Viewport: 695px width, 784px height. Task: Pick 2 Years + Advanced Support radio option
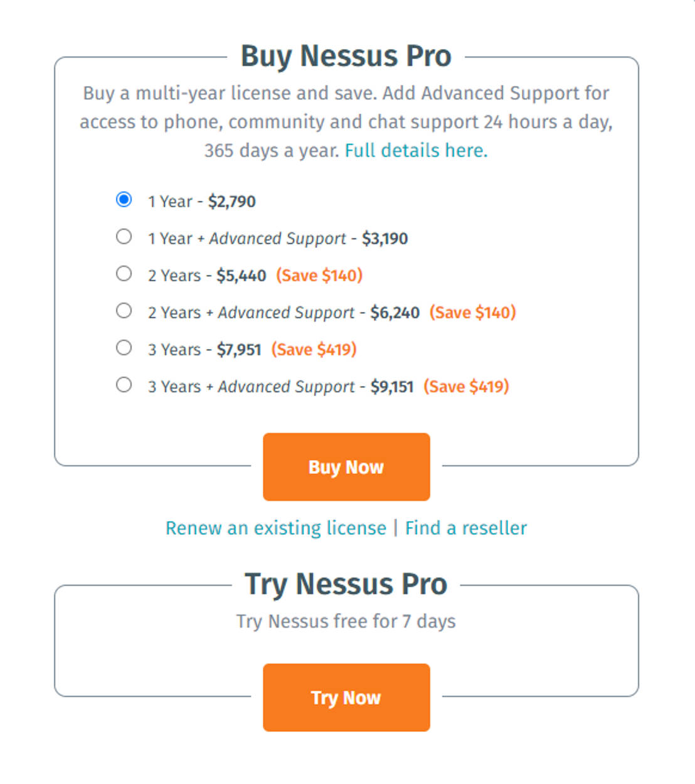(124, 311)
